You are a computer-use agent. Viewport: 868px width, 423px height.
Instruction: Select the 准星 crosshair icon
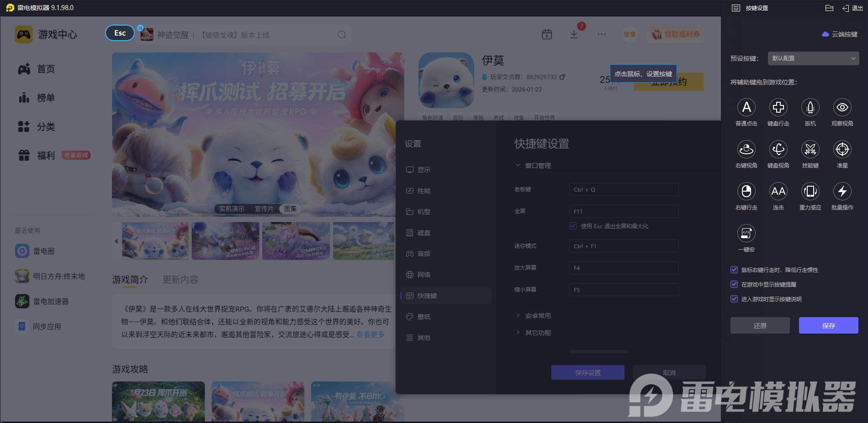tap(842, 149)
